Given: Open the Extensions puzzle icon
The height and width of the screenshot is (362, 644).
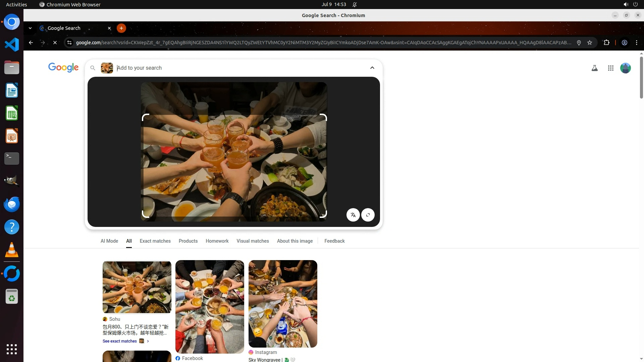Looking at the screenshot, I should pyautogui.click(x=606, y=43).
